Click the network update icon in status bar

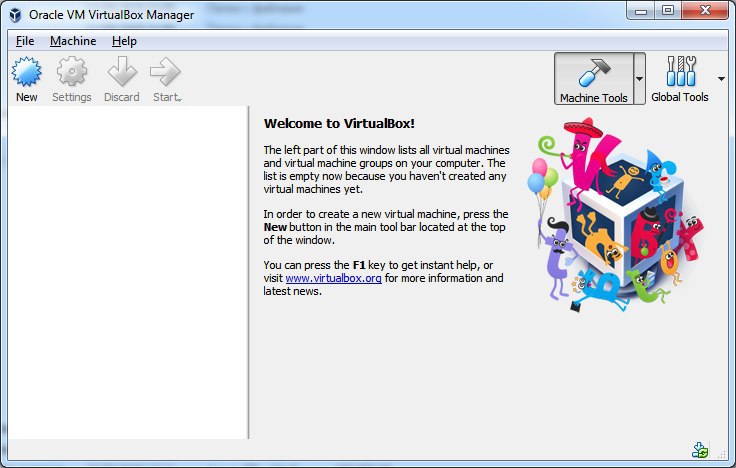click(700, 450)
